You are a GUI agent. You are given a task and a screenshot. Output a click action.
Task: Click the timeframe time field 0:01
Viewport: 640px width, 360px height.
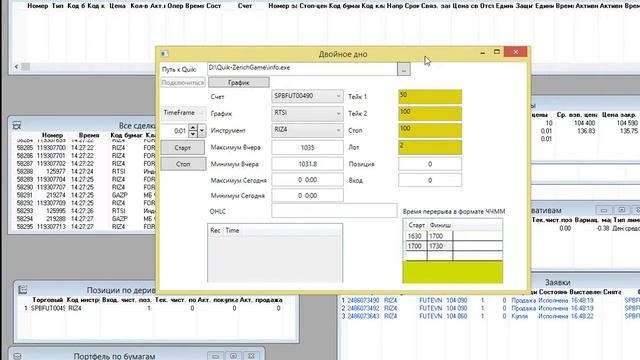pyautogui.click(x=175, y=131)
